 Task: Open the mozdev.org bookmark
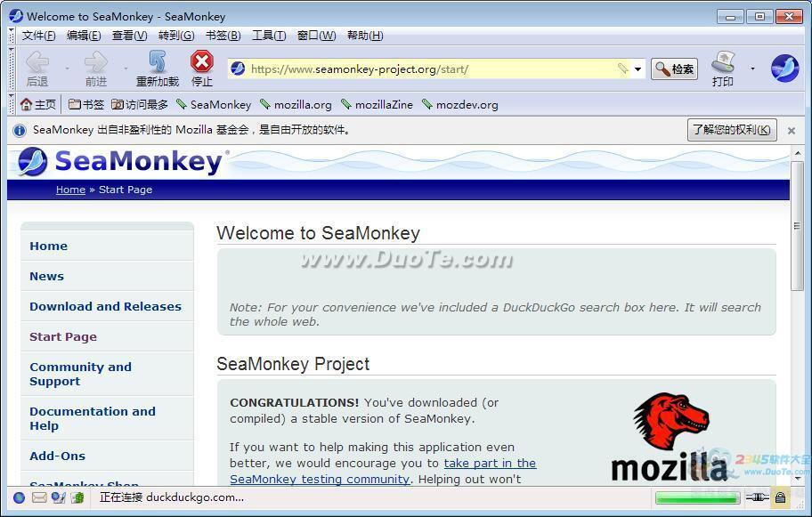(x=459, y=104)
